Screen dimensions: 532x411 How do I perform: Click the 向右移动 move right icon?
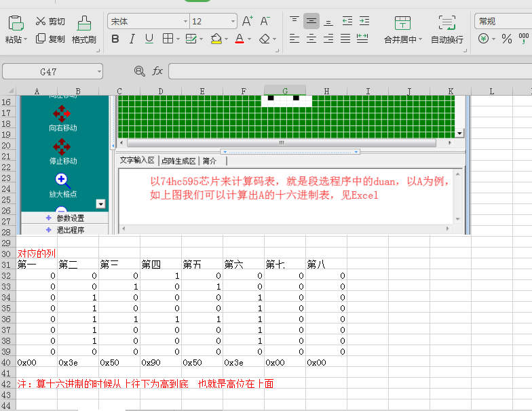62,114
